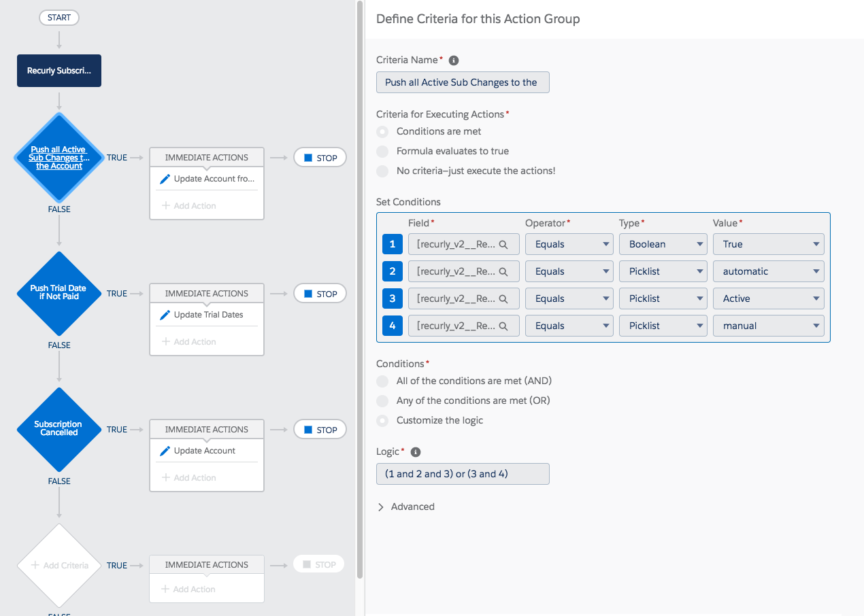Click the search icon in condition 1 field
This screenshot has width=864, height=616.
tap(503, 244)
